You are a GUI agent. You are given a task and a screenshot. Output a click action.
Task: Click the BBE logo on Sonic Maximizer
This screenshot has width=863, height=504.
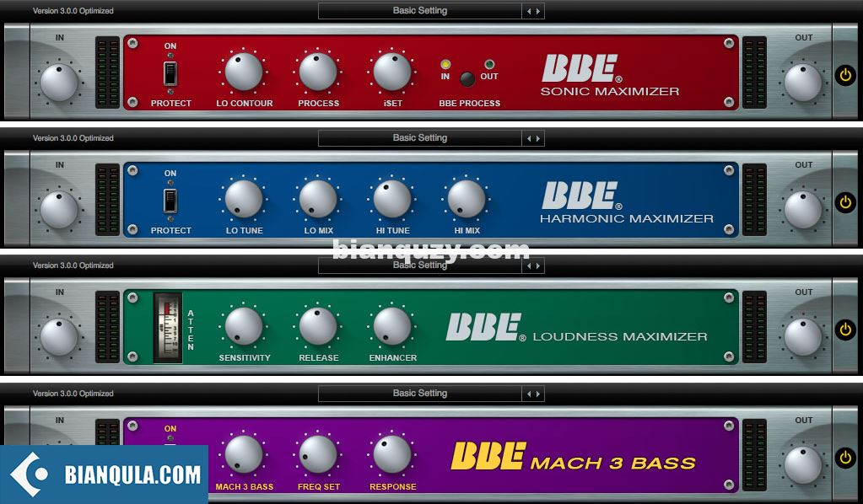581,68
